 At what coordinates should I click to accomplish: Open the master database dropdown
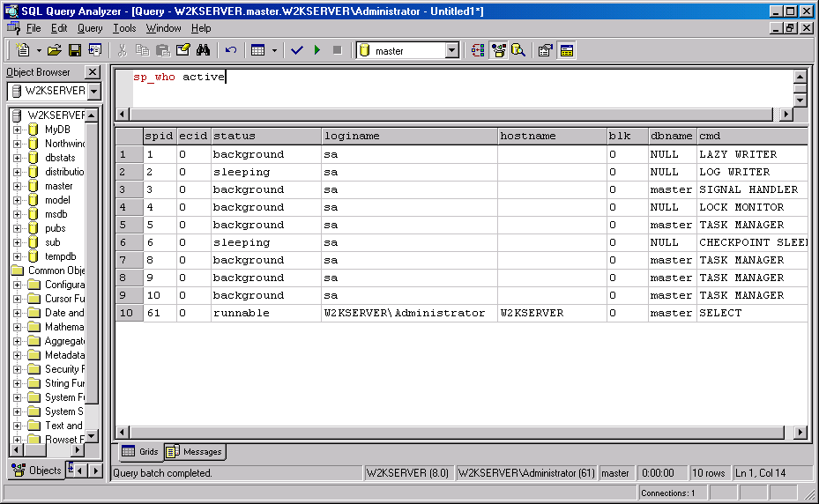tap(451, 51)
